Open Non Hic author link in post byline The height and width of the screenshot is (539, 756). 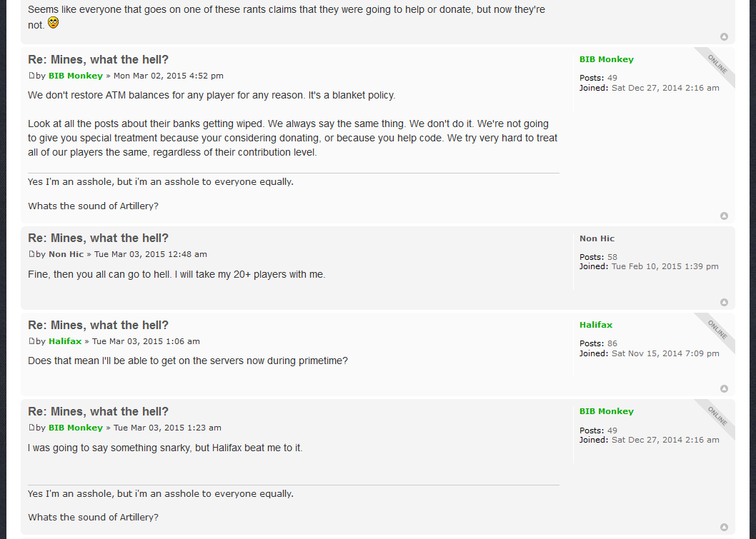(x=66, y=254)
